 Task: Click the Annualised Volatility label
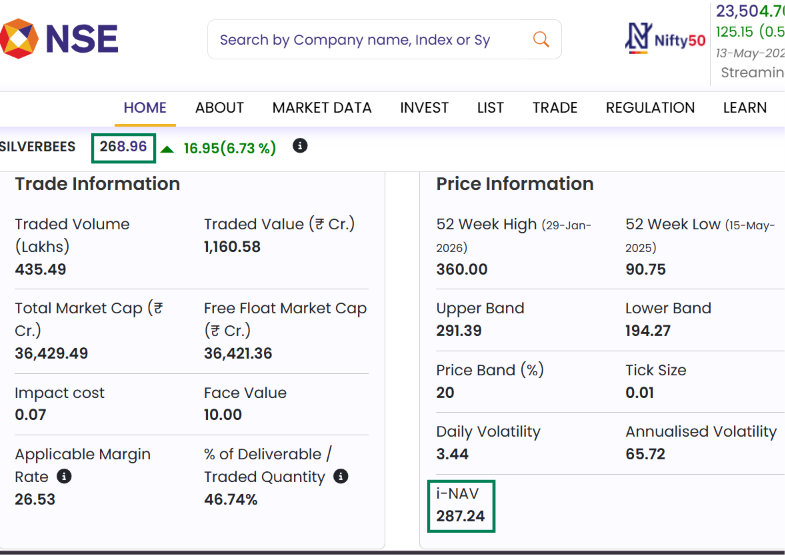(701, 431)
